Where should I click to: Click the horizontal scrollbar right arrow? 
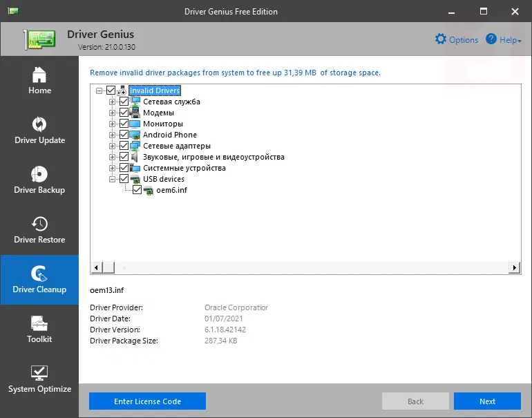click(514, 267)
